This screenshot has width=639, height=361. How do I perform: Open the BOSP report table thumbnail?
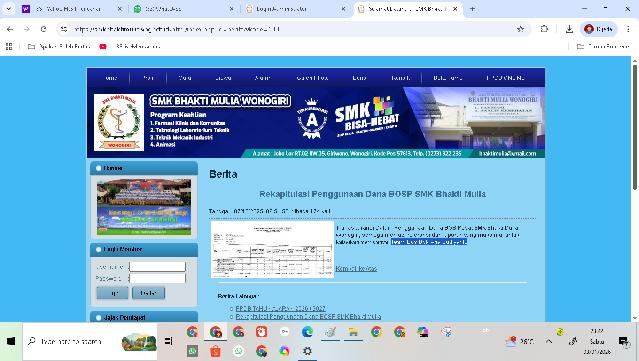coord(272,250)
